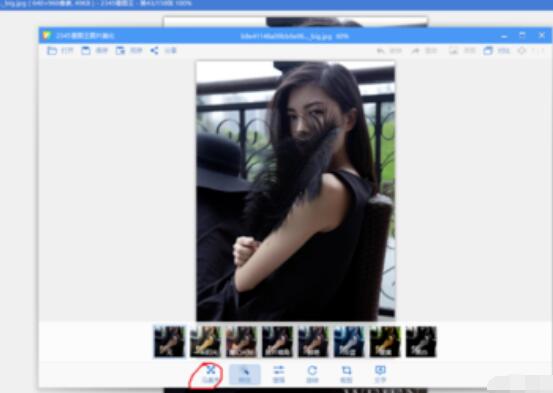
Task: Open the Text tool in the bottom bar
Action: [380, 374]
